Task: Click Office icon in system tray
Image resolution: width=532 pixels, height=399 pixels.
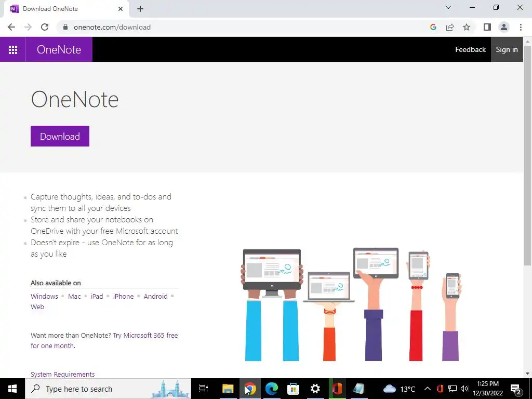Action: [x=440, y=389]
